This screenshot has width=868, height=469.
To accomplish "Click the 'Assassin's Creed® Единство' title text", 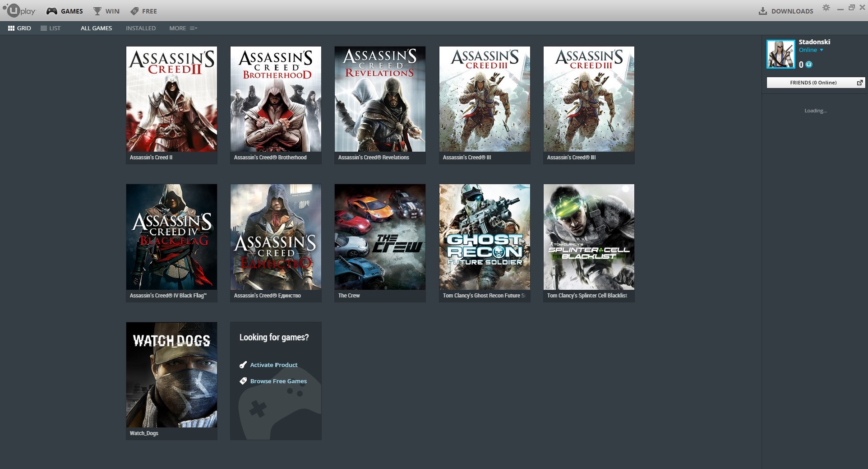I will [268, 296].
